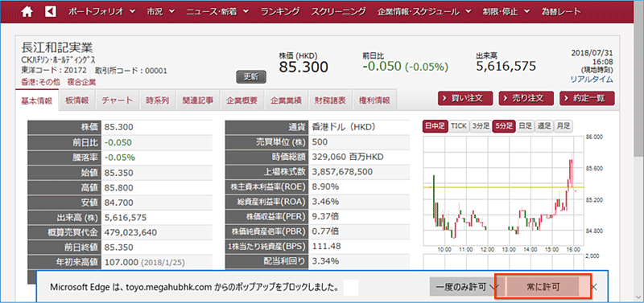Screen dimensions: 644x303
Task: Click the 更新 refresh button
Action: 250,76
